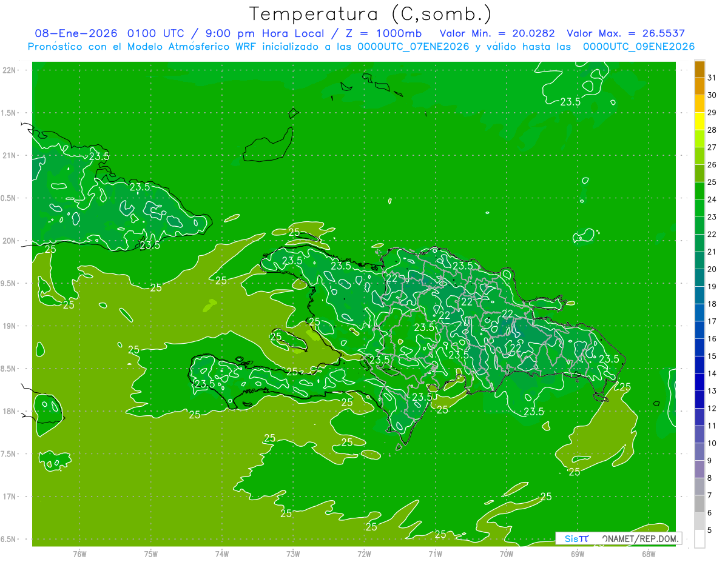The width and height of the screenshot is (728, 562).
Task: Pick the green swatch between 24 and 25
Action: (699, 191)
